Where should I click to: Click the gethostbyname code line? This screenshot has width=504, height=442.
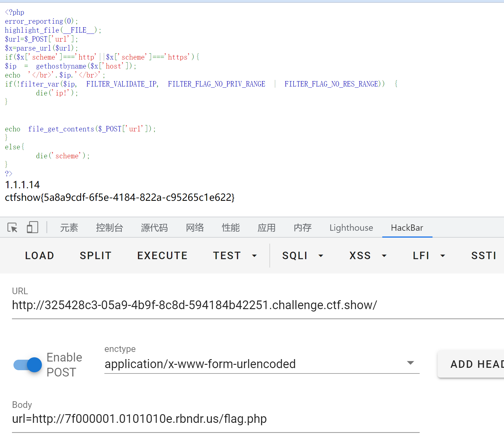coord(71,66)
